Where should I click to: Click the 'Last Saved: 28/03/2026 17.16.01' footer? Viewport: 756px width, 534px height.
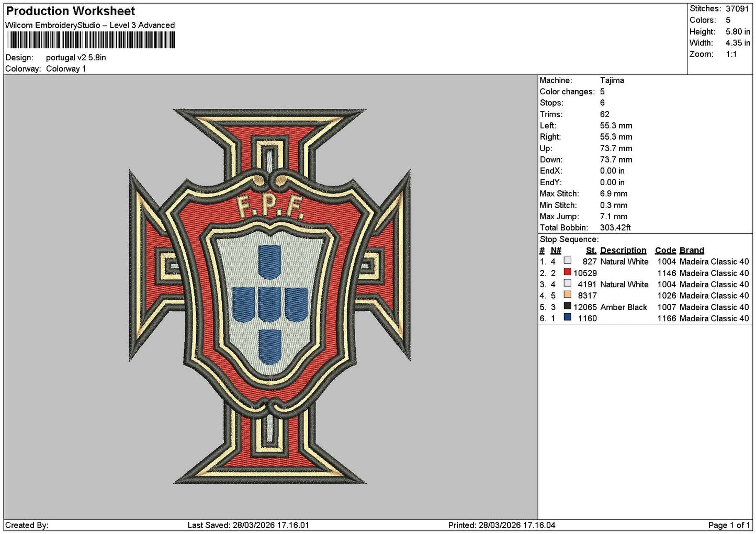click(249, 525)
